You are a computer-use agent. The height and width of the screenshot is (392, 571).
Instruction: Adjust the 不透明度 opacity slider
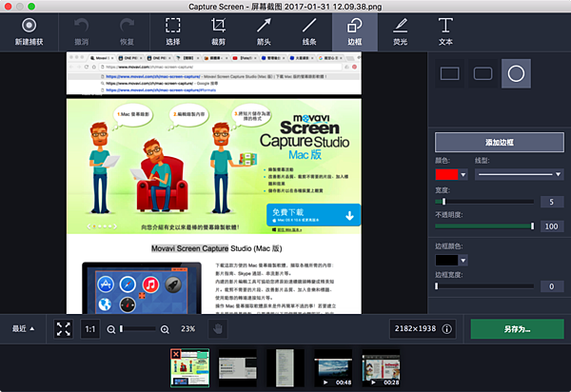coord(484,226)
